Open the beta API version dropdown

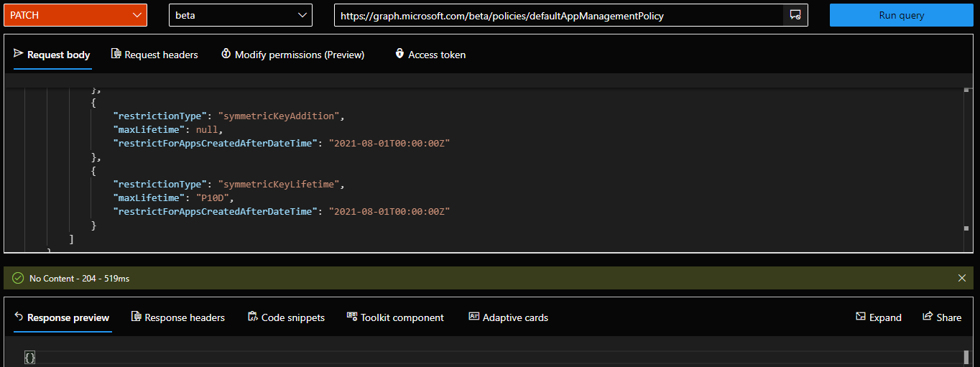point(240,15)
